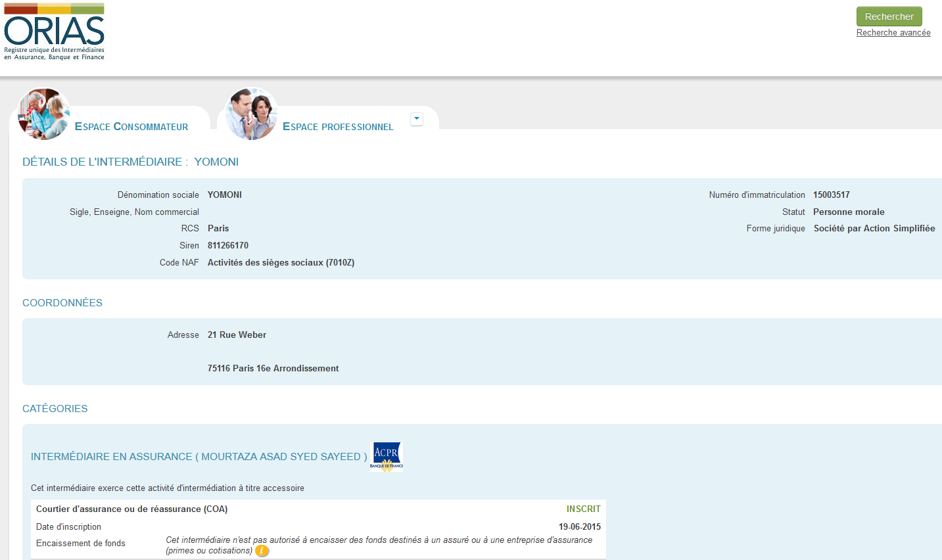The width and height of the screenshot is (942, 560).
Task: Click the INSCRIT status label
Action: 584,509
